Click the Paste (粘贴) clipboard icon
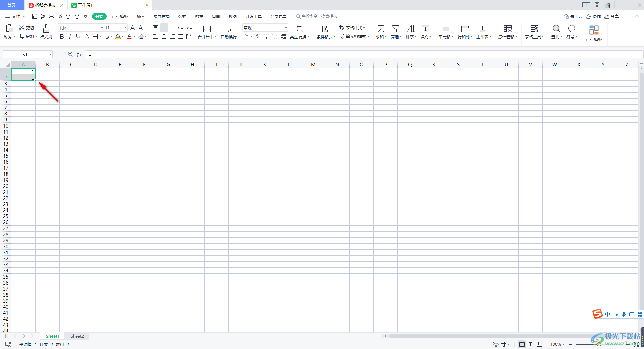644x349 pixels. (10, 29)
